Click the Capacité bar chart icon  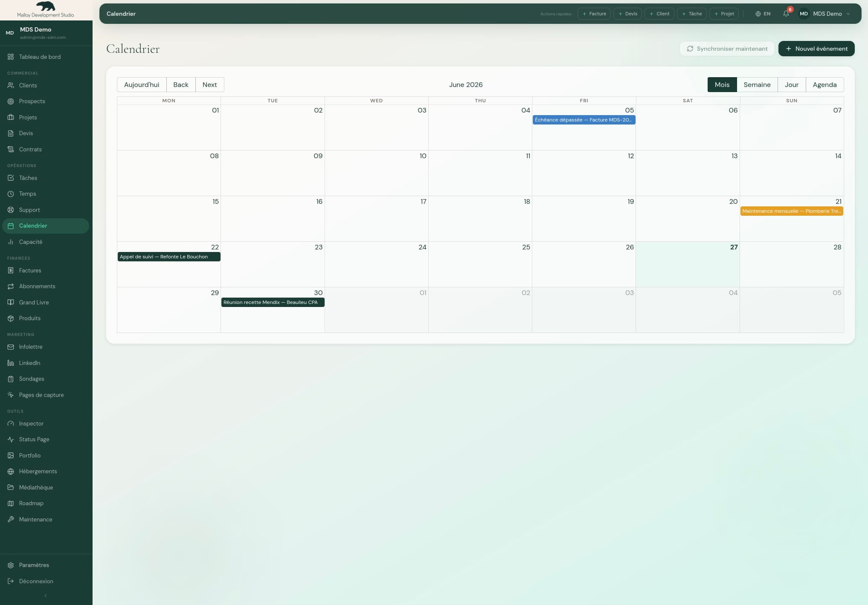pos(11,242)
